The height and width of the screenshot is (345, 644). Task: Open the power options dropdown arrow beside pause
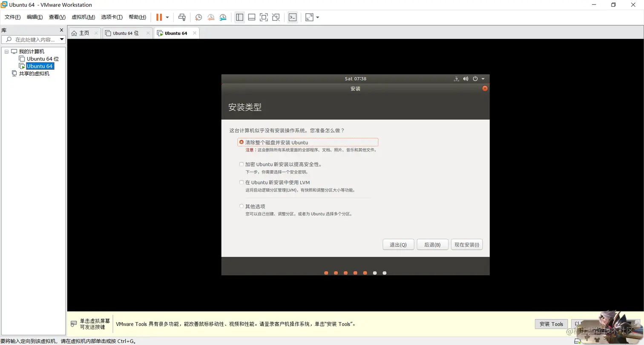click(x=167, y=17)
